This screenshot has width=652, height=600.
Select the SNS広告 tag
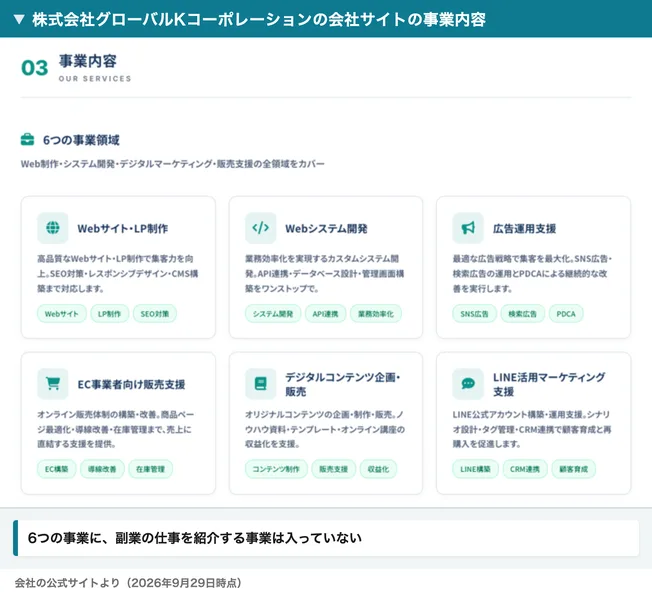coord(474,314)
